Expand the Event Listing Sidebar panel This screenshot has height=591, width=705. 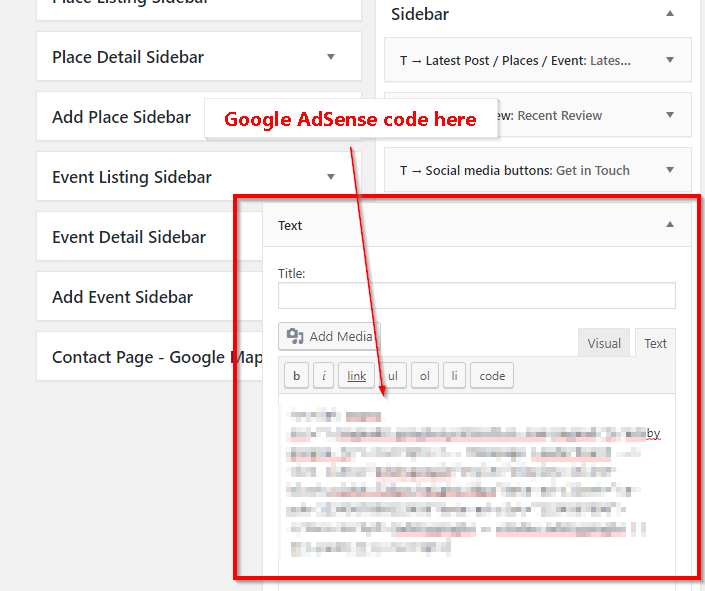click(x=331, y=177)
